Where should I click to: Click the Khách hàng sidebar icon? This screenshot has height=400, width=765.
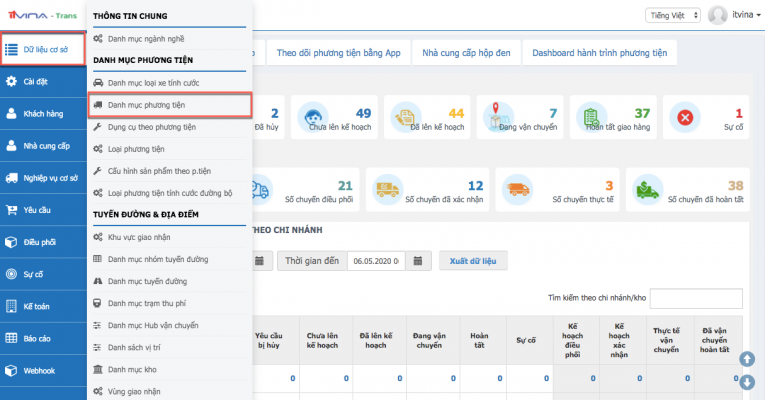12,115
